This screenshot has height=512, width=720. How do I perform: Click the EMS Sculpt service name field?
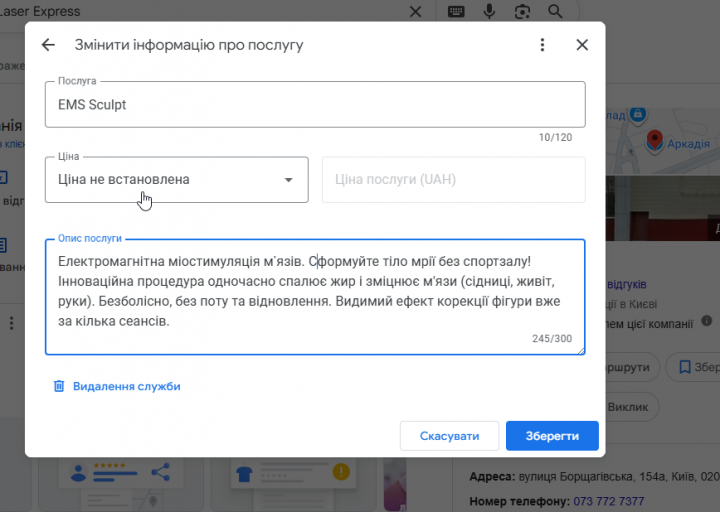coord(315,105)
